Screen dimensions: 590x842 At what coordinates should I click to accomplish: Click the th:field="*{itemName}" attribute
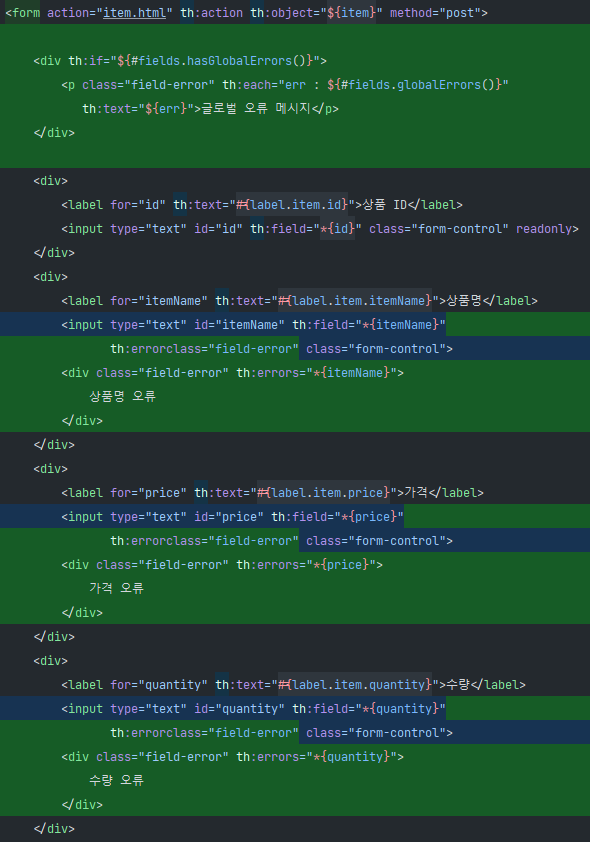click(369, 325)
